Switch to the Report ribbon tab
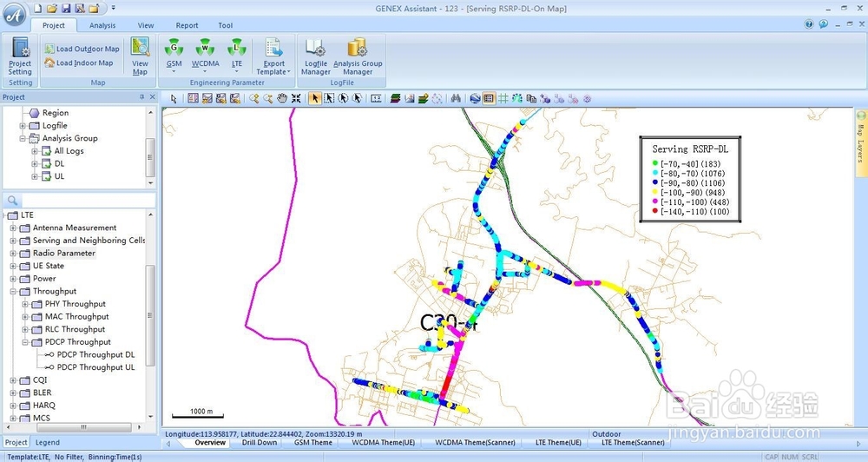This screenshot has width=868, height=462. [187, 25]
